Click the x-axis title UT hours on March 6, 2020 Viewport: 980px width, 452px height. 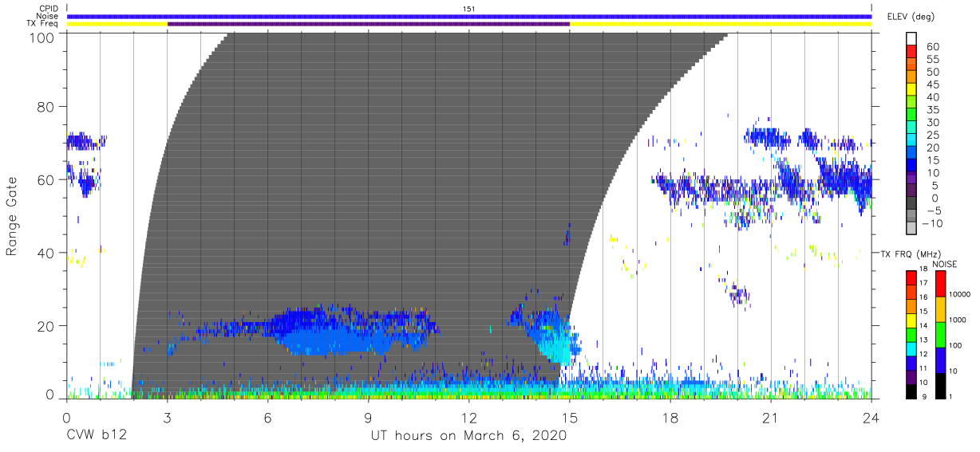coord(468,436)
